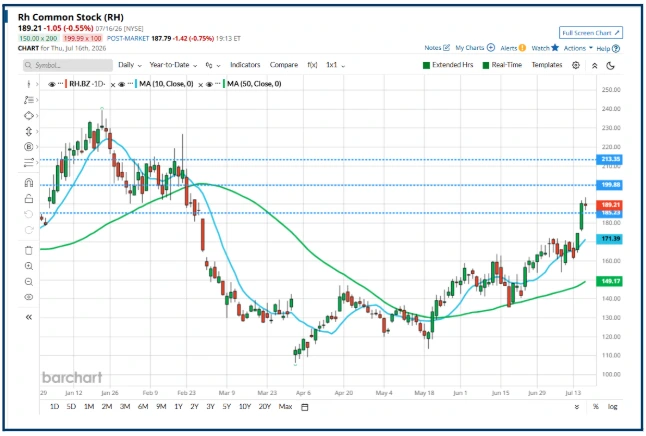
Task: Remove the MA (10, Close, 0) indicator
Action: coord(201,85)
